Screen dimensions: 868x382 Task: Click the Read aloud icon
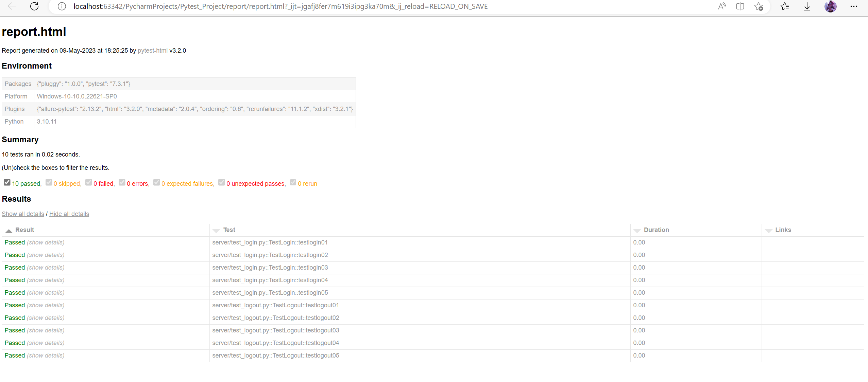pyautogui.click(x=721, y=6)
